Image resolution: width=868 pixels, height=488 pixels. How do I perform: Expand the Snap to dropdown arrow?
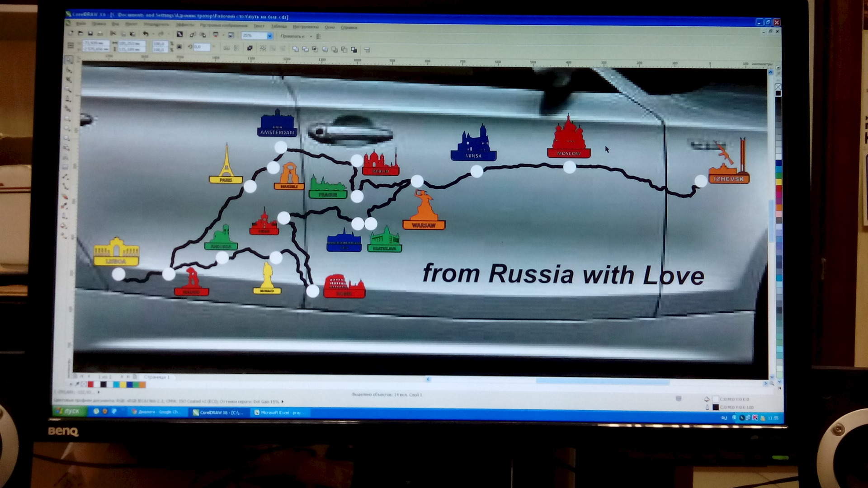pyautogui.click(x=311, y=36)
